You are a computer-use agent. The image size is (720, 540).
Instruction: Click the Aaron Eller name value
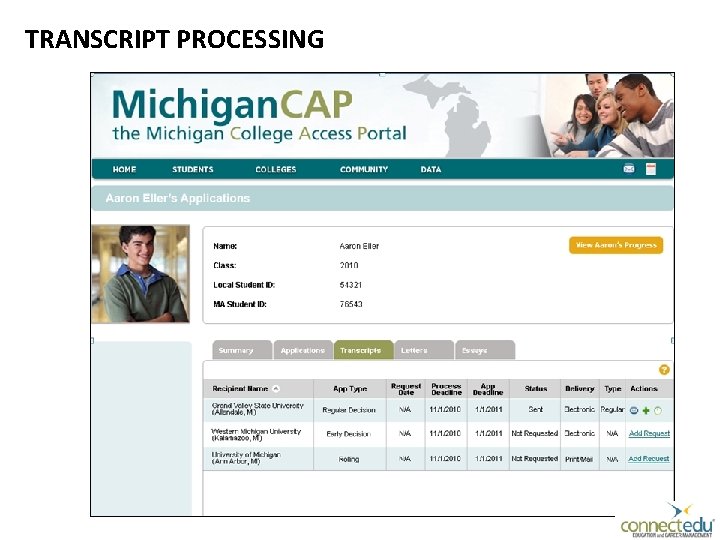[x=359, y=246]
